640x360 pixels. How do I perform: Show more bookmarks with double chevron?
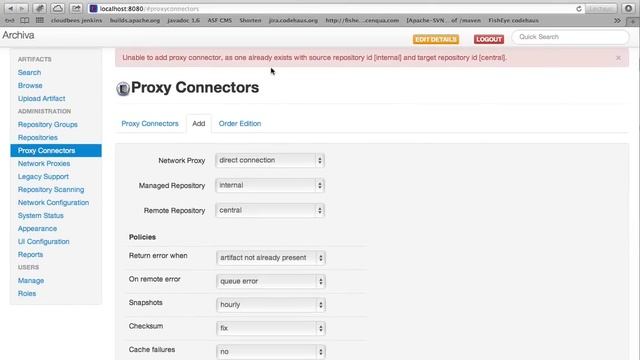[x=617, y=20]
